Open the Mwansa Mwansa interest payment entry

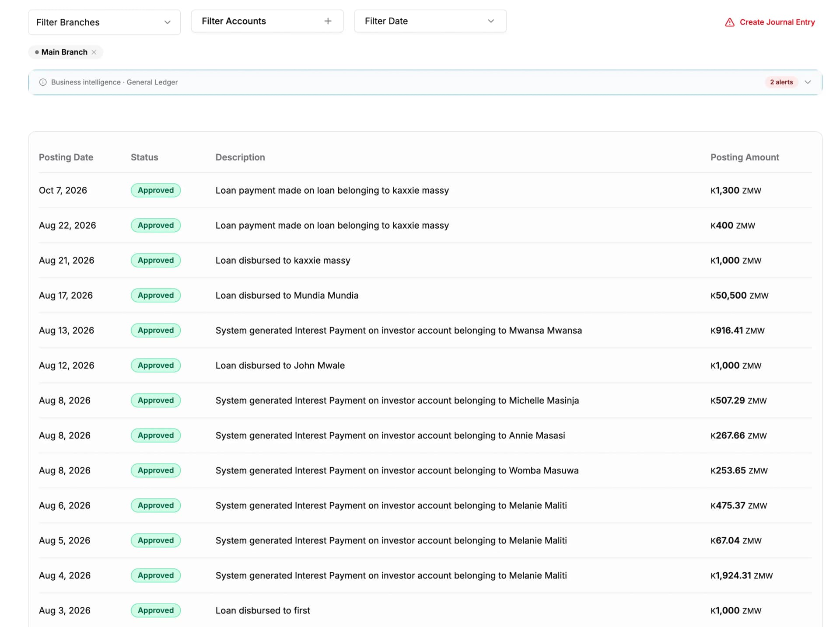(399, 330)
